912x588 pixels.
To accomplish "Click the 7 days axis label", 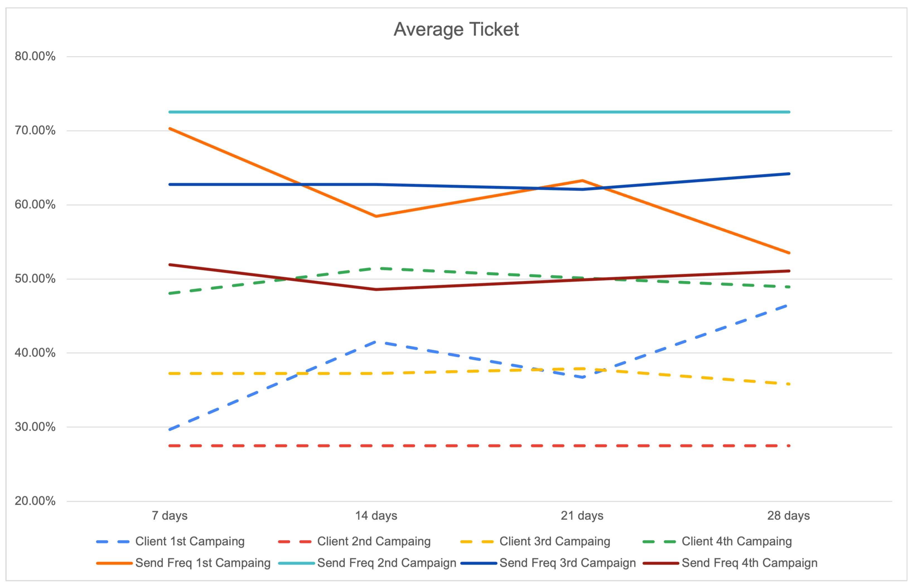I will click(170, 516).
